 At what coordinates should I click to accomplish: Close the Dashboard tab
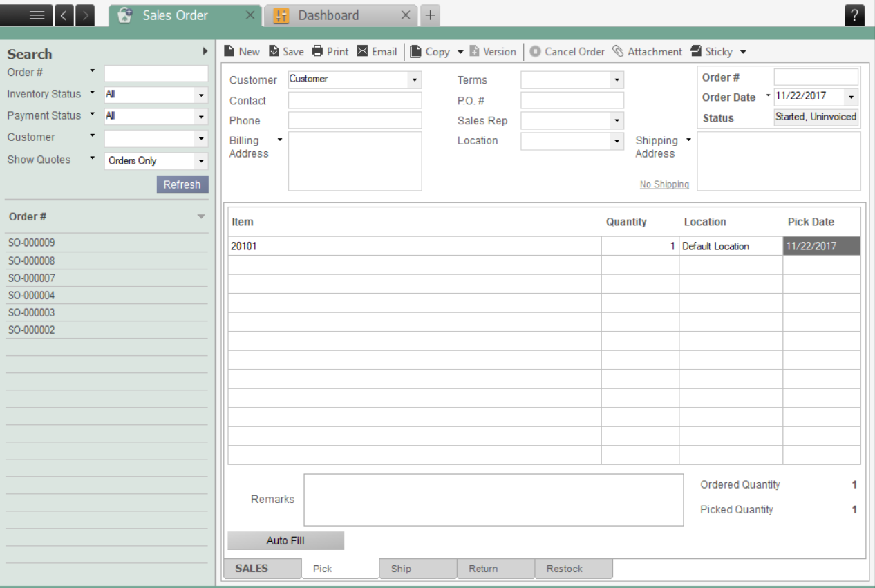[x=406, y=15]
